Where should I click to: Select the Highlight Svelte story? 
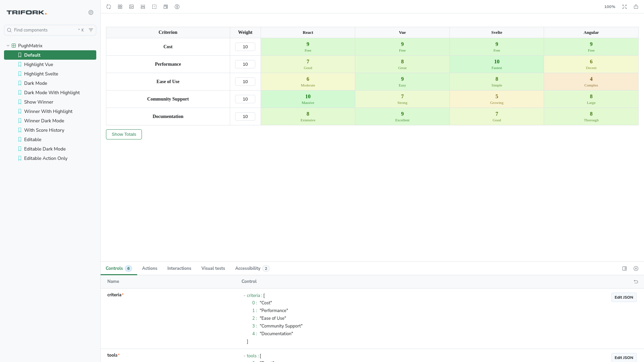click(50, 74)
